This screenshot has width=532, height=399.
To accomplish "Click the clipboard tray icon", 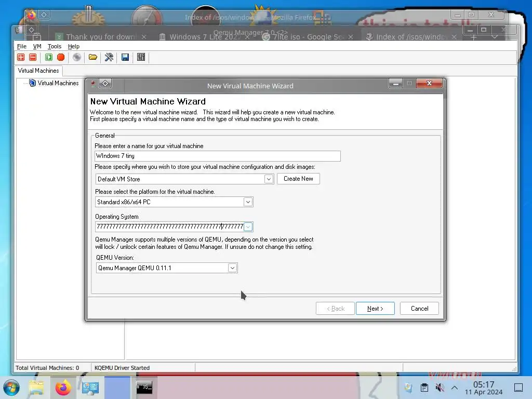I will [x=424, y=388].
